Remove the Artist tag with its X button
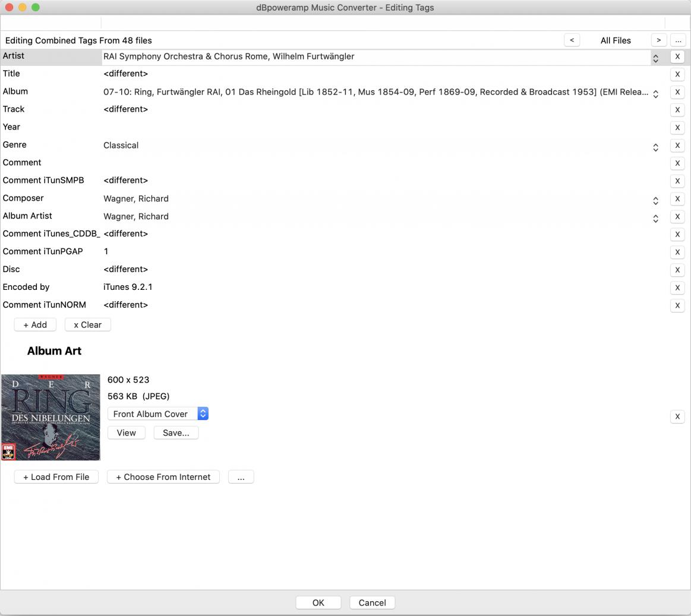 [677, 56]
